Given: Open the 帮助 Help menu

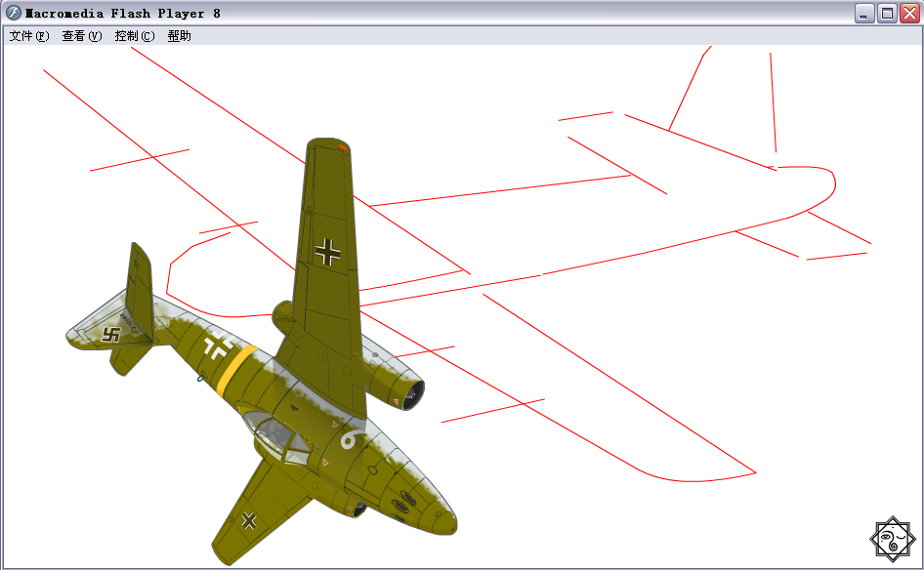Looking at the screenshot, I should point(179,36).
